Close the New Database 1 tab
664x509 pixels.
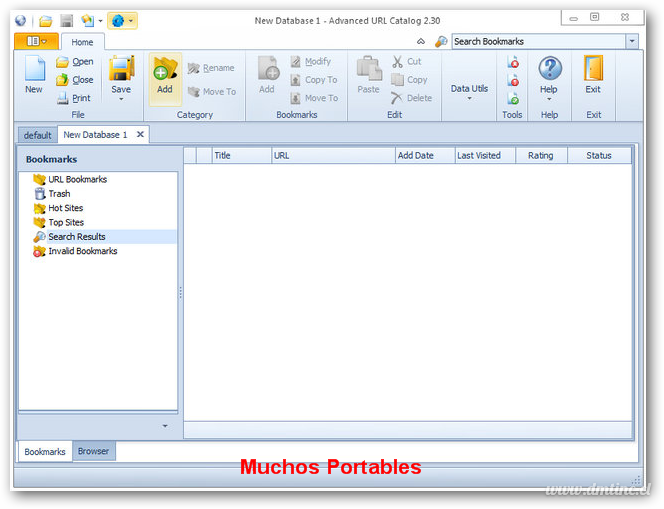[x=140, y=134]
